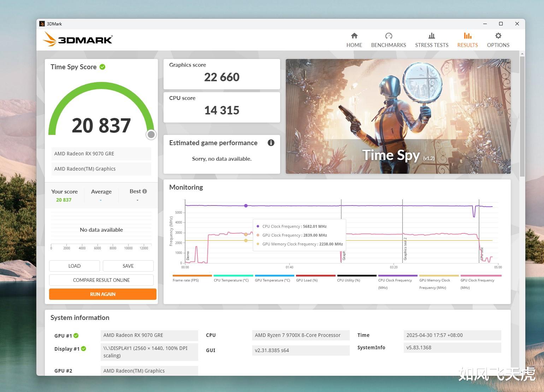Toggle the GPU Clock Frequency legend color
The width and height of the screenshot is (544, 392).
point(481,275)
